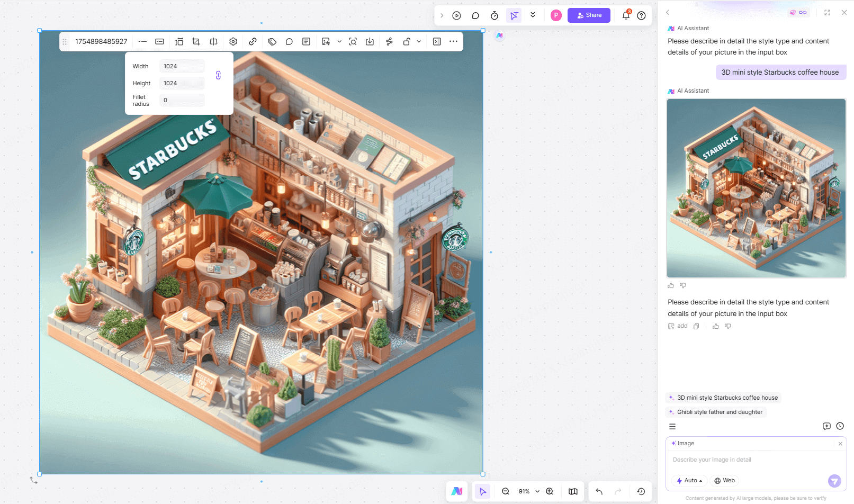Dislike the generated image

(683, 285)
